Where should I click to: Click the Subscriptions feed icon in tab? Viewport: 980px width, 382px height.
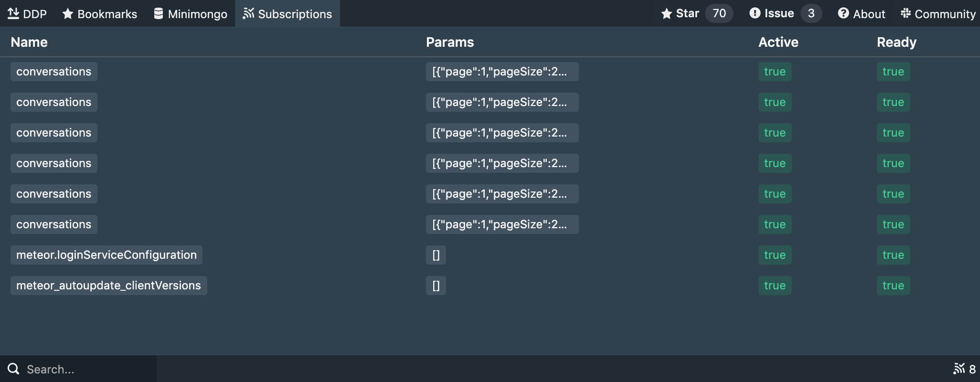[x=248, y=13]
